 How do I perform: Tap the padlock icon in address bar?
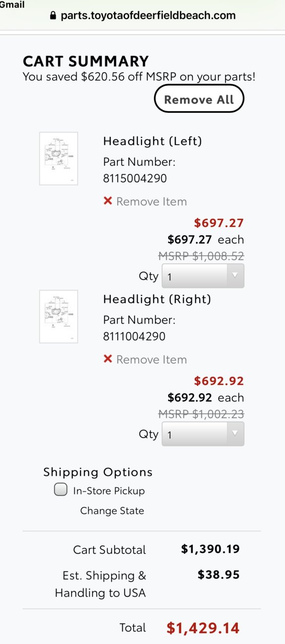pyautogui.click(x=53, y=16)
